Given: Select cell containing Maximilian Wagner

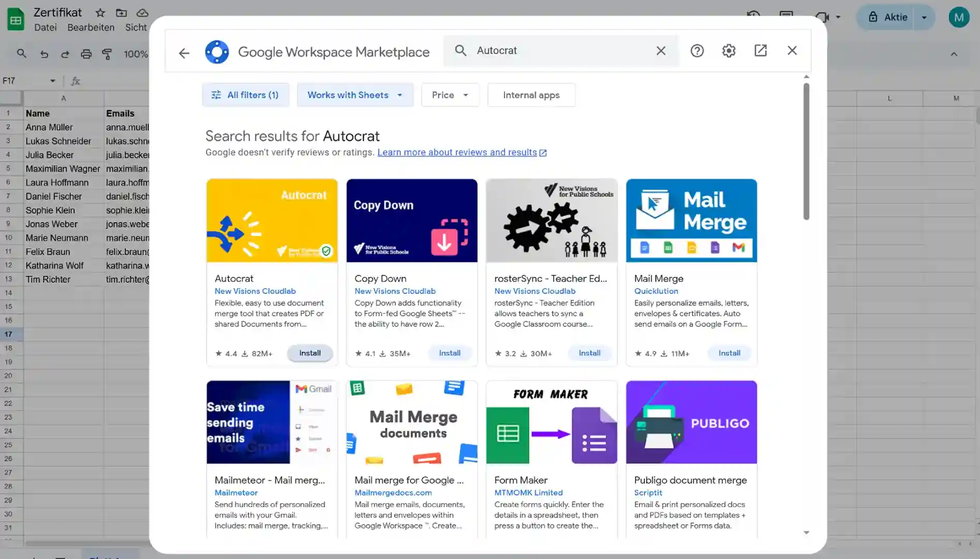Looking at the screenshot, I should coord(63,169).
